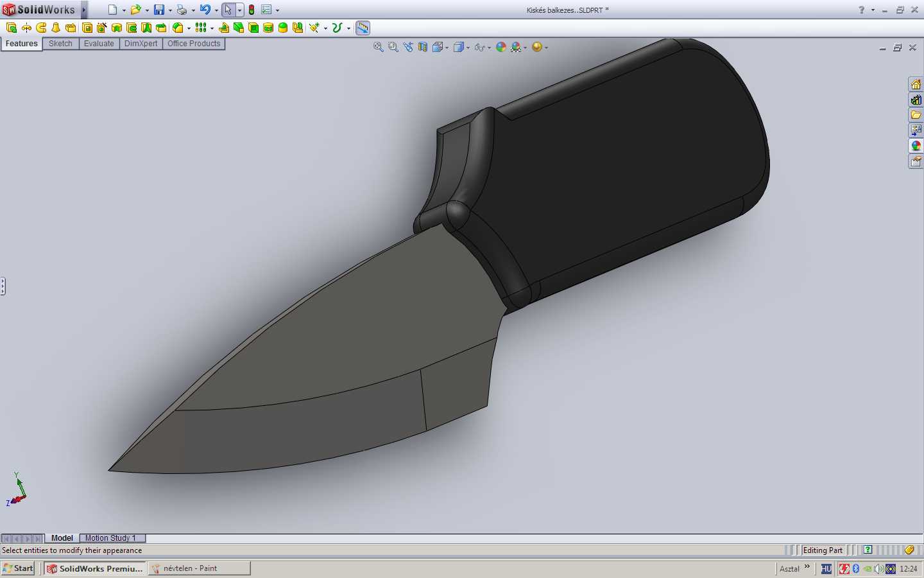Activate the Select cursor tool
924x578 pixels.
click(228, 10)
